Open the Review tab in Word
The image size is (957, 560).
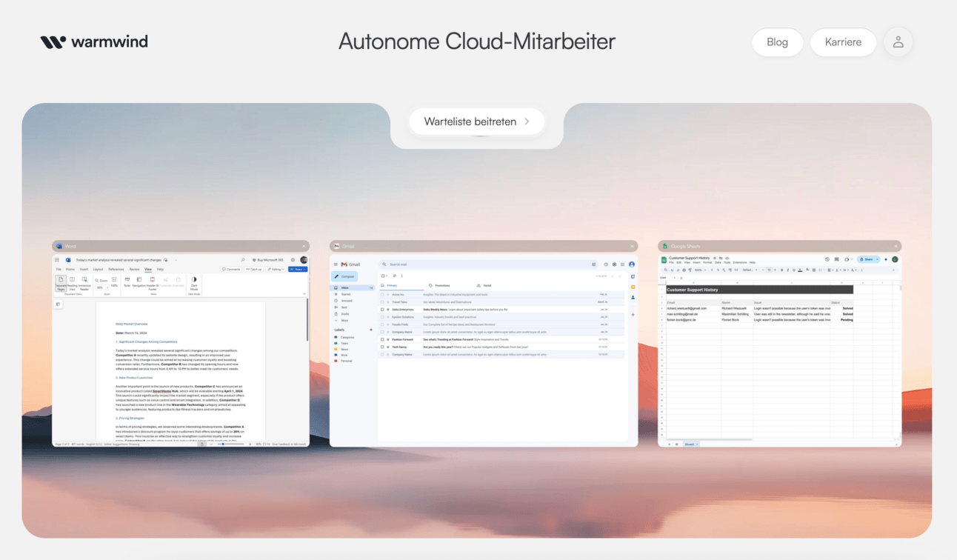[x=134, y=270]
